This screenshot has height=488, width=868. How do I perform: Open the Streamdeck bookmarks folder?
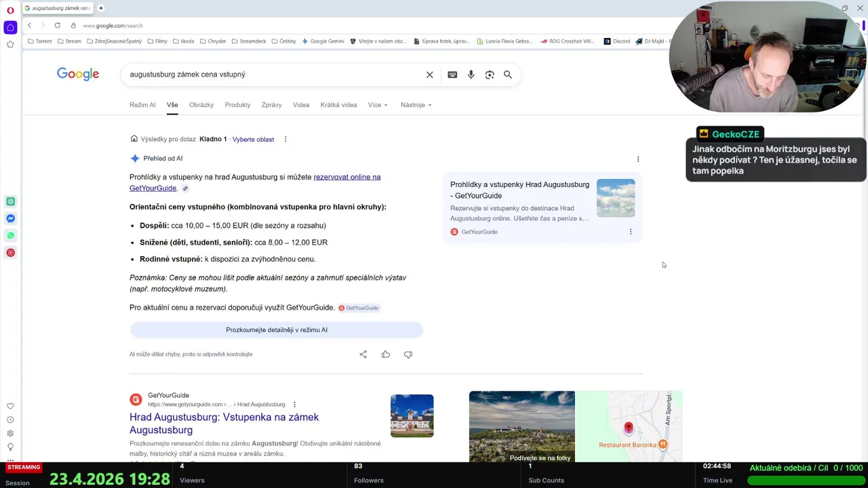click(x=249, y=41)
